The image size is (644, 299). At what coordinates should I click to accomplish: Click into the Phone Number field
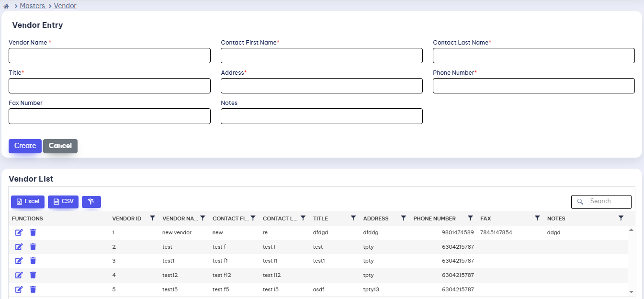click(534, 86)
